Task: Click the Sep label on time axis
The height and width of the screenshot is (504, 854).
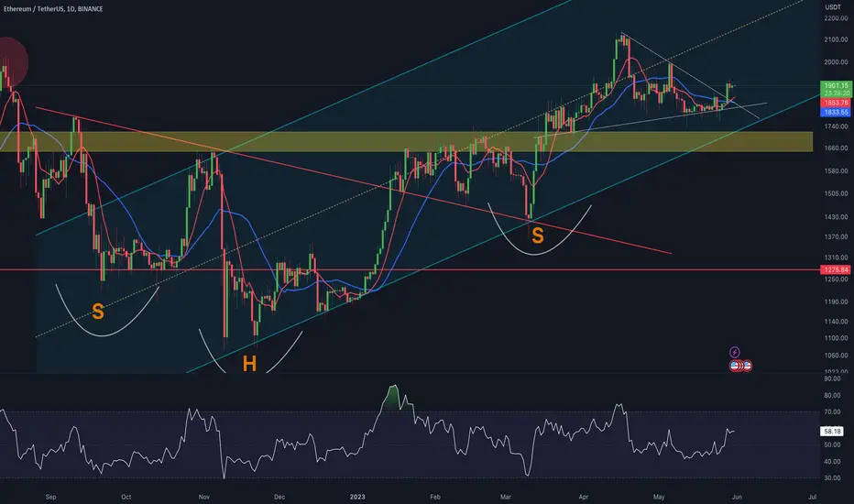Action: tap(50, 497)
